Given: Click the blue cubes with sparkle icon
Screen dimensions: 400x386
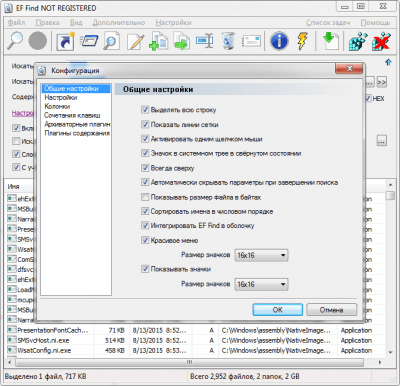Looking at the screenshot, I should coord(358,41).
